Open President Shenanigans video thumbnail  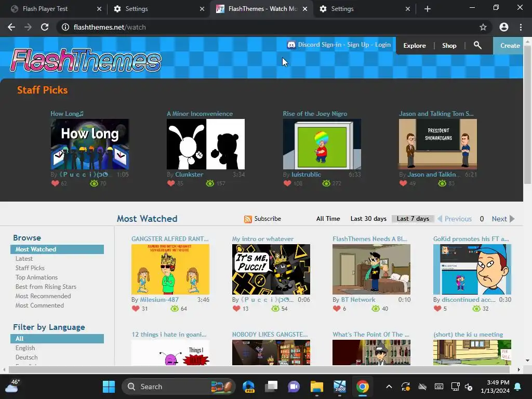pos(437,144)
